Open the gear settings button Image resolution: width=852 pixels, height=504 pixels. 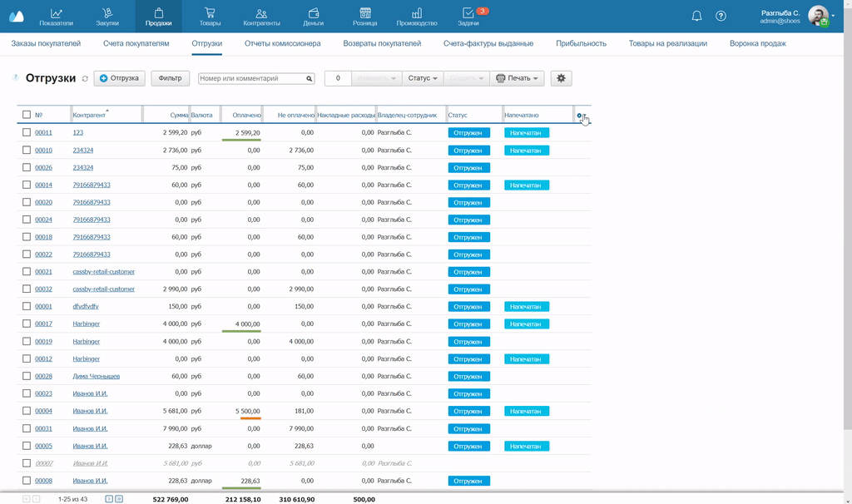tap(561, 78)
